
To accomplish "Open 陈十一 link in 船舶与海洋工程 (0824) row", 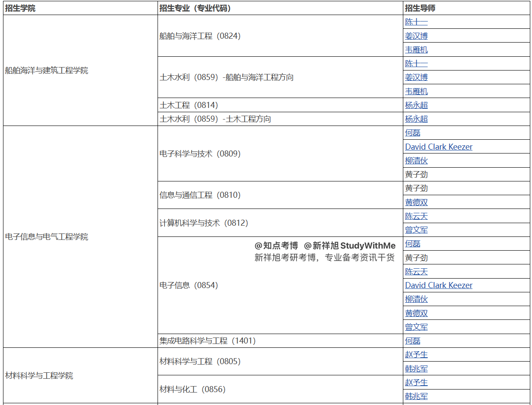I will 416,22.
